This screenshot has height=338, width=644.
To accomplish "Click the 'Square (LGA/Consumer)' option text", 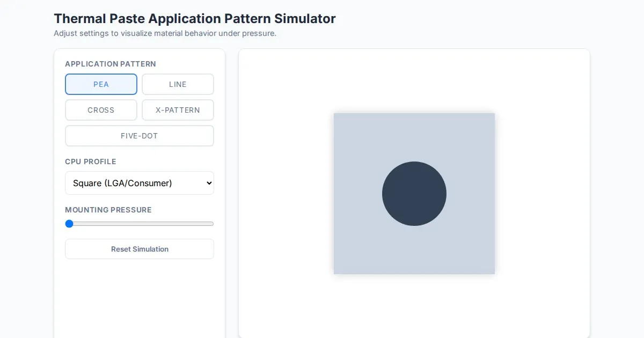I will pos(122,183).
